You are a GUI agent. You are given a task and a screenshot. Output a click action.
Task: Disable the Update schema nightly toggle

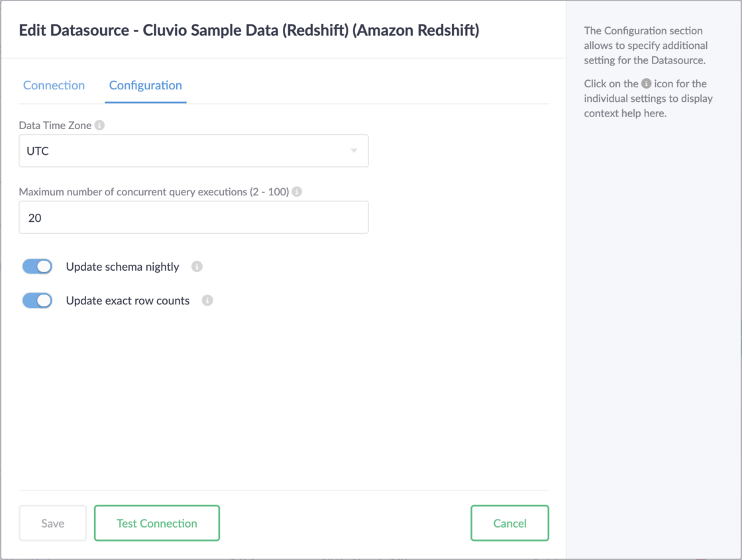tap(37, 266)
